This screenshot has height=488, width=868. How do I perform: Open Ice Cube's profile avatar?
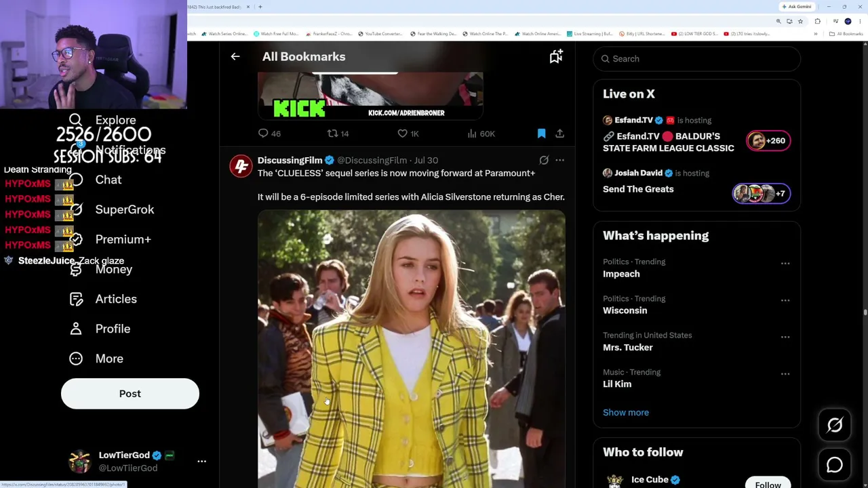click(615, 481)
